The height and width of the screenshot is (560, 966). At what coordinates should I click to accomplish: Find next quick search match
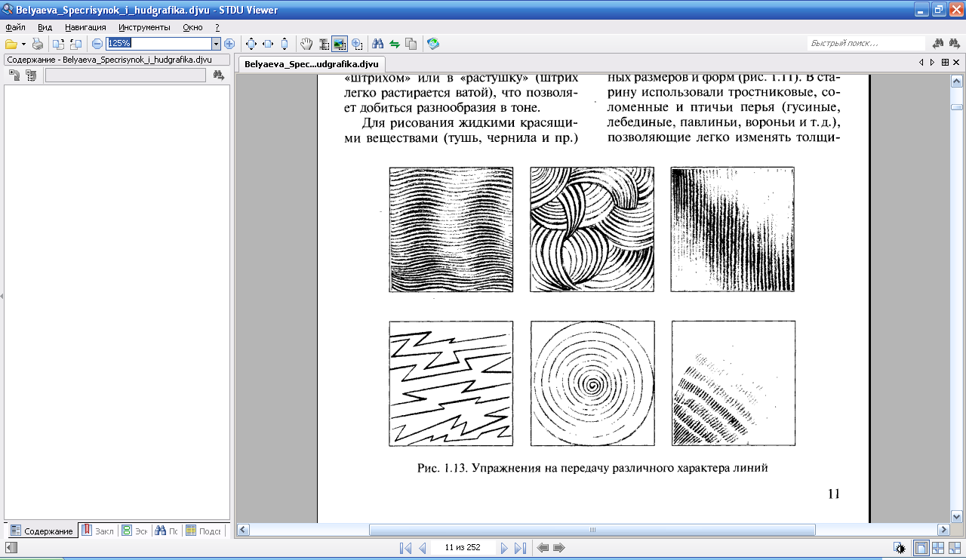tap(955, 44)
